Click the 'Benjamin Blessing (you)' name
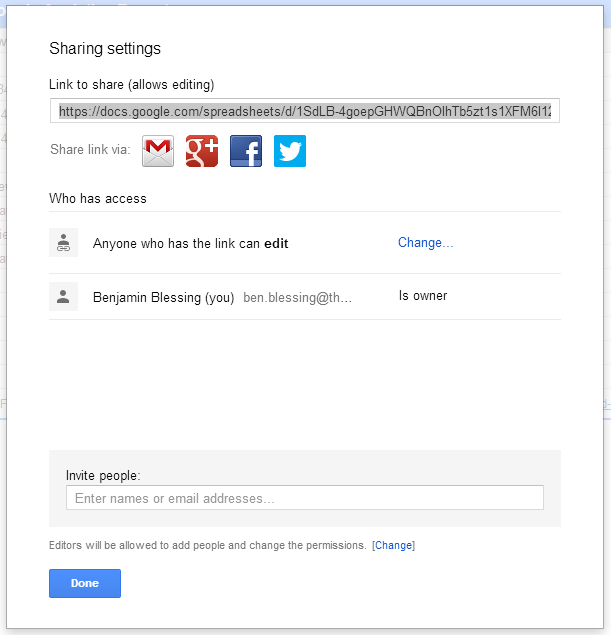 164,297
